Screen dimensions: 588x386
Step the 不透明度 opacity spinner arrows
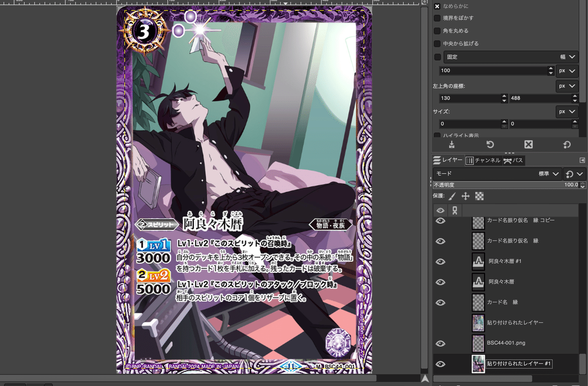583,185
